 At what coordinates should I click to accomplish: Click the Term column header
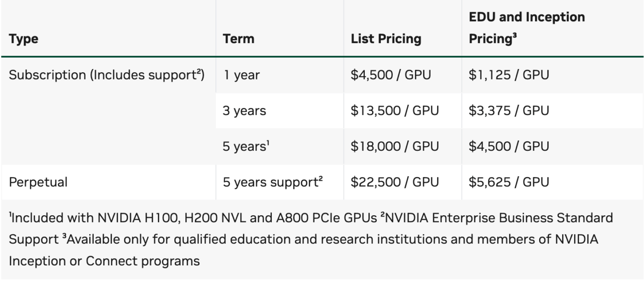click(x=238, y=39)
